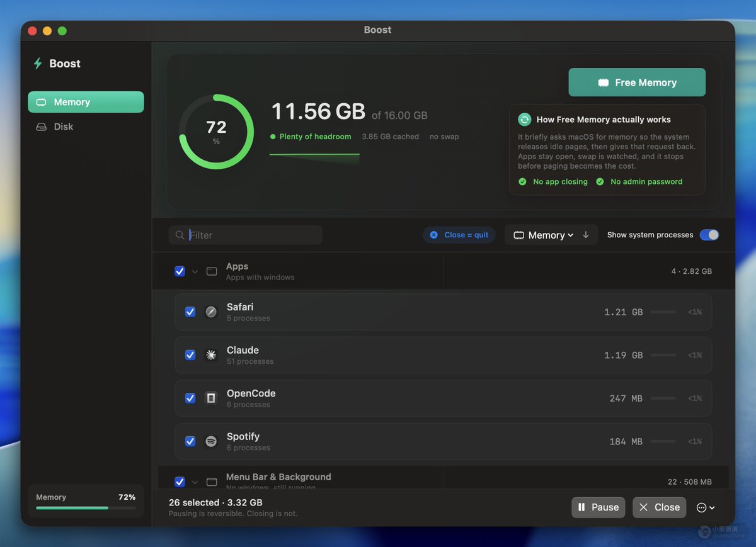Open the Memory sort dropdown
This screenshot has height=547, width=756.
tap(544, 235)
